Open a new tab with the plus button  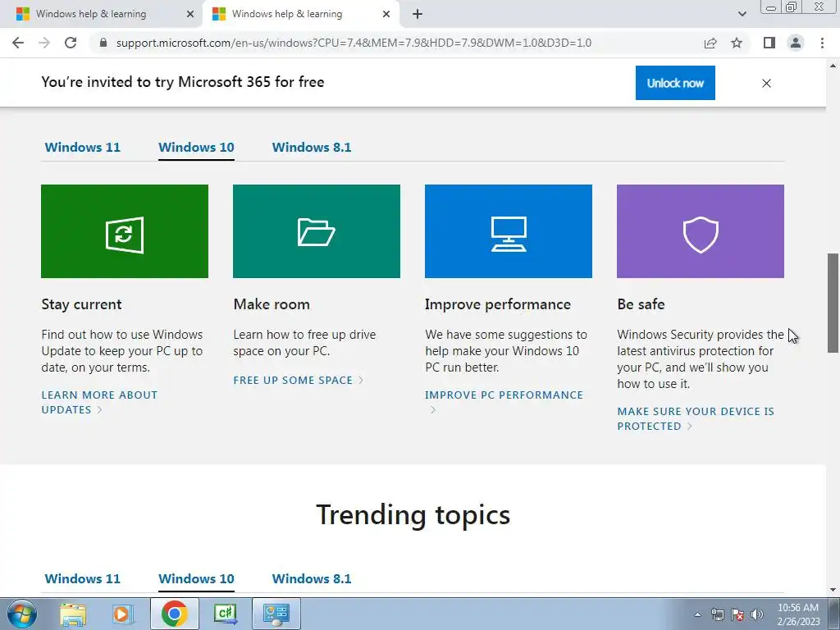pos(418,14)
